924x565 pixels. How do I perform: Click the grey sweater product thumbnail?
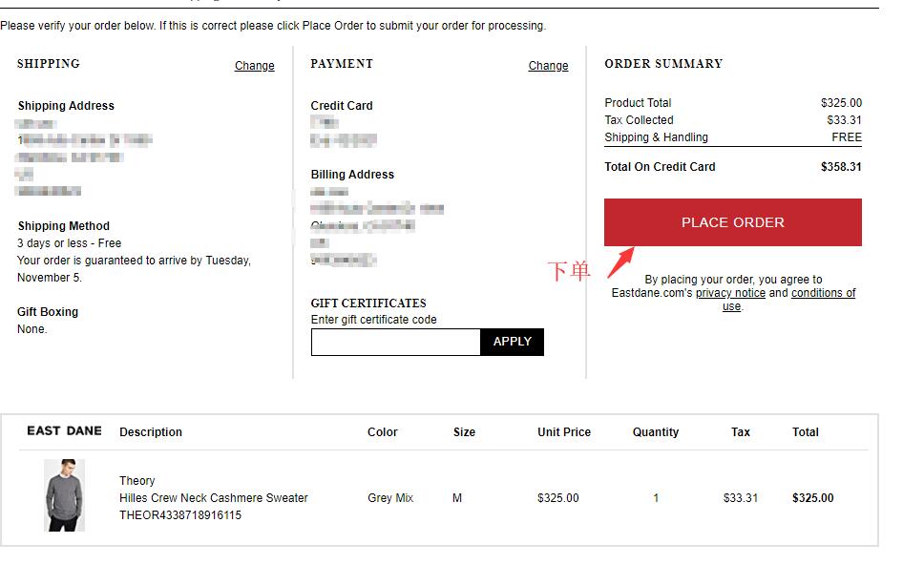point(64,495)
